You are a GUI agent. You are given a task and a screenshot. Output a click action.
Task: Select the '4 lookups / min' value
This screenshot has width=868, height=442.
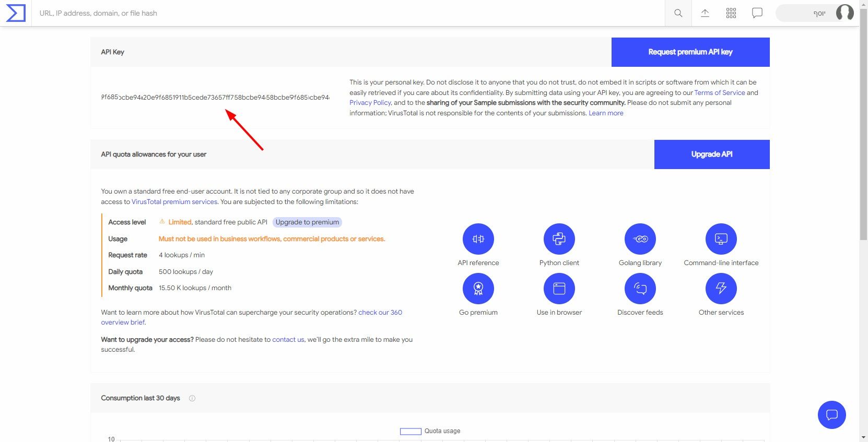(x=182, y=255)
